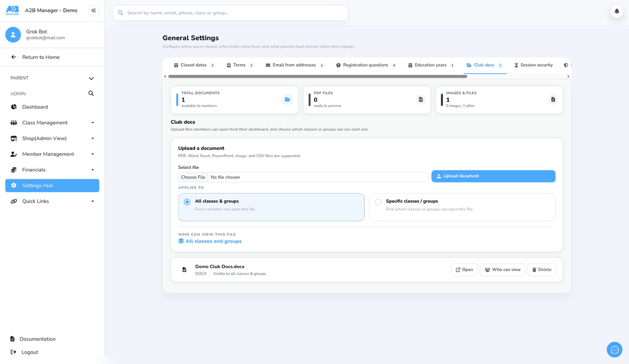Expand the PARENT section chevron
The width and height of the screenshot is (629, 364).
pyautogui.click(x=91, y=78)
